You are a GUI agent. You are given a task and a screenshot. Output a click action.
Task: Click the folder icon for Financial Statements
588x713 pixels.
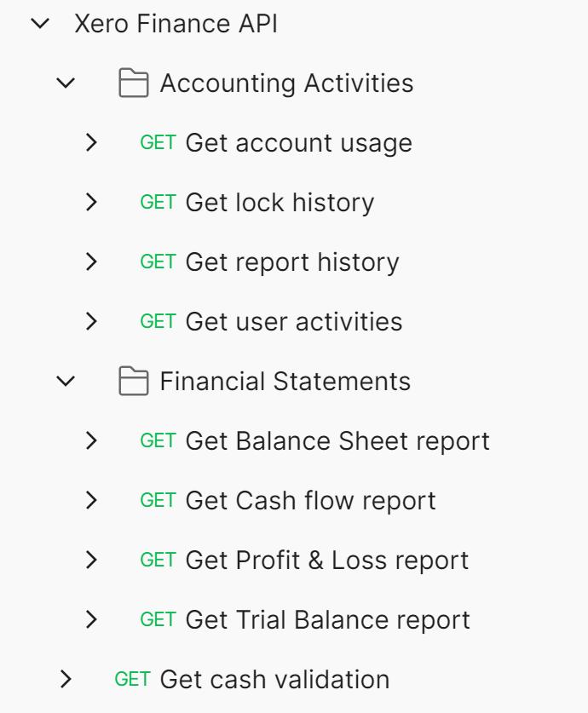point(133,381)
